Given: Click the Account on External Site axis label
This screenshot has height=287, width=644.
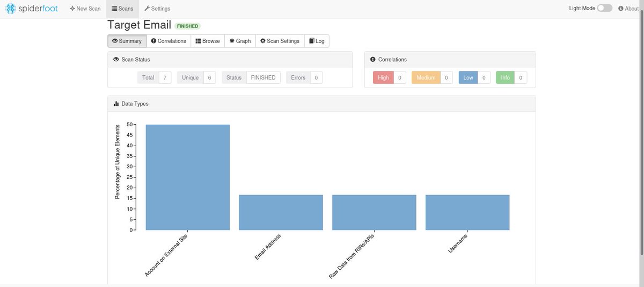Looking at the screenshot, I should point(166,255).
